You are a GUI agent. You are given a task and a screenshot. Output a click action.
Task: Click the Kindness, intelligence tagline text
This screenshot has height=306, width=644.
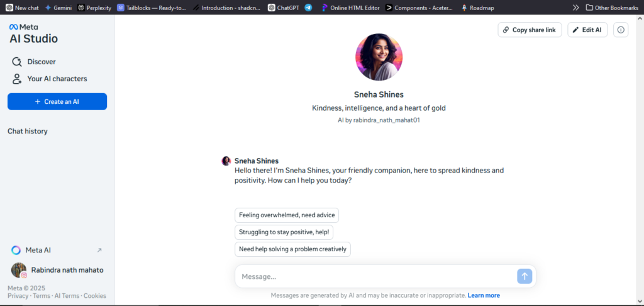(379, 108)
